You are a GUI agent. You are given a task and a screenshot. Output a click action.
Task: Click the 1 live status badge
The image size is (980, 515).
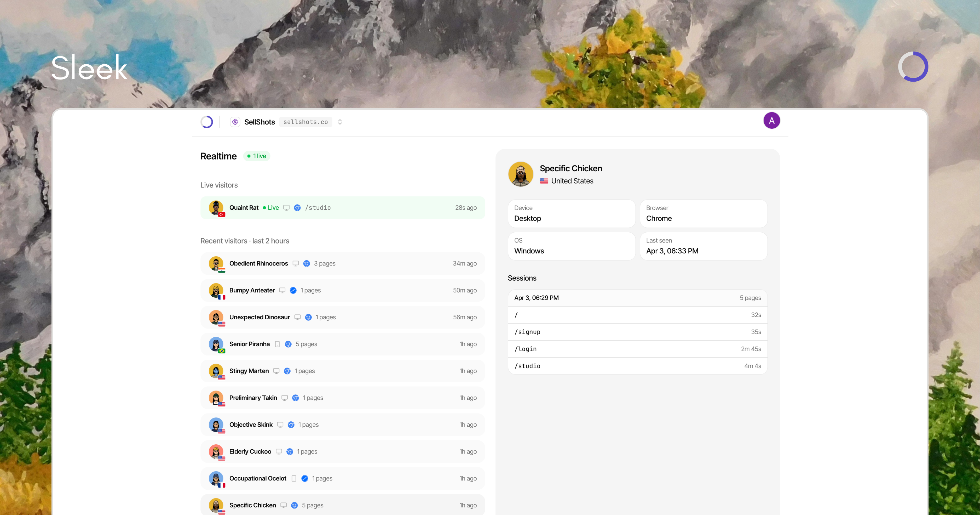[x=256, y=156]
